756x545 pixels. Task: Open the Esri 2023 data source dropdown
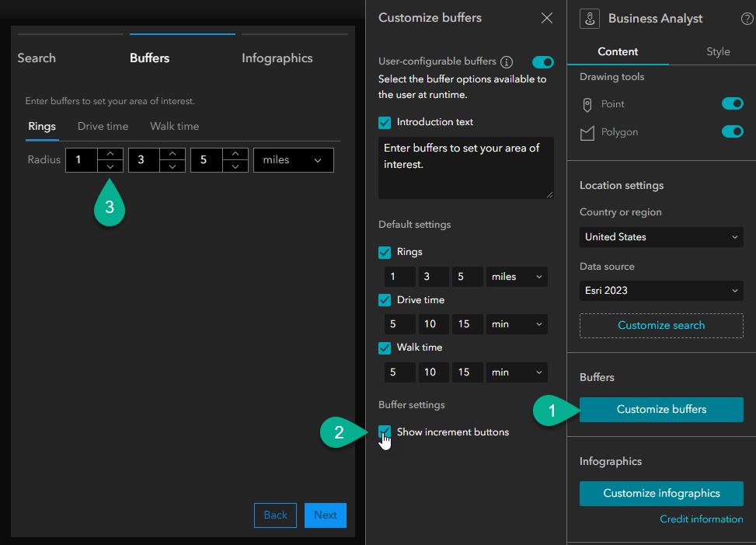pyautogui.click(x=660, y=290)
